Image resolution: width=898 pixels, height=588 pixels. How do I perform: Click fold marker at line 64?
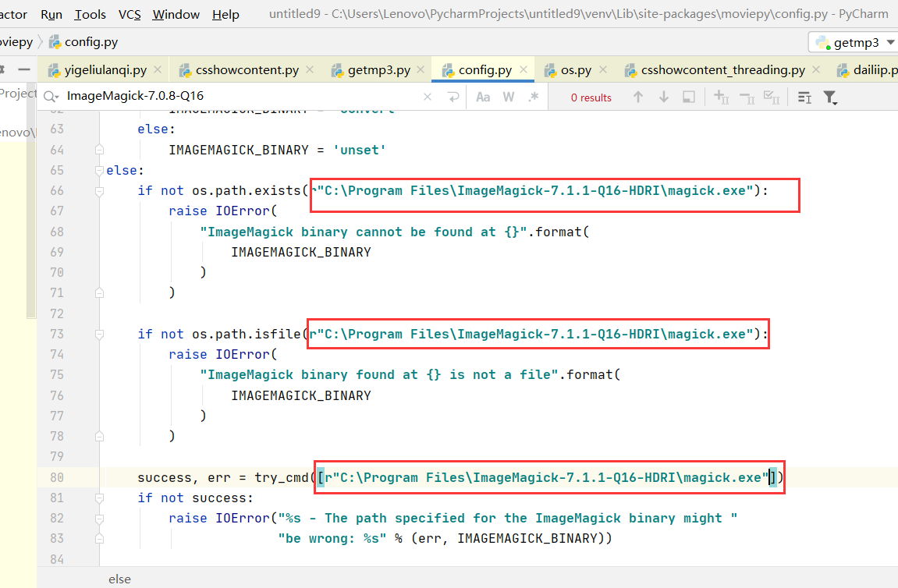100,150
